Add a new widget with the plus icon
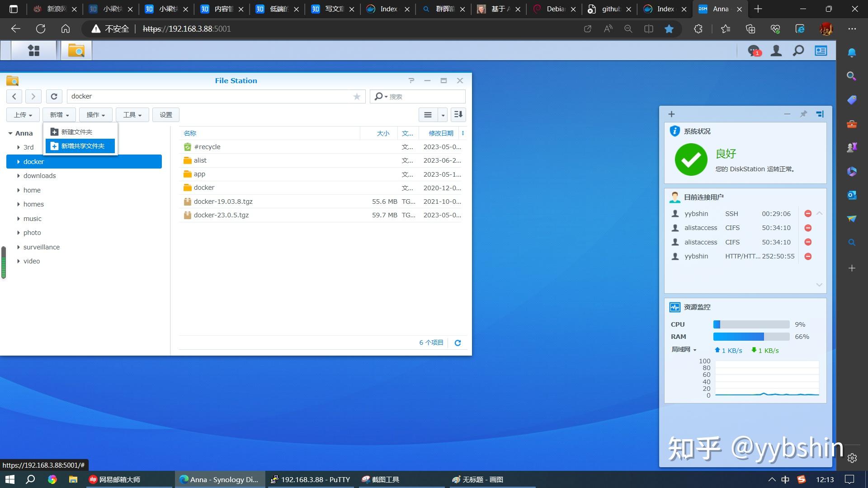Viewport: 868px width, 488px height. [x=671, y=114]
